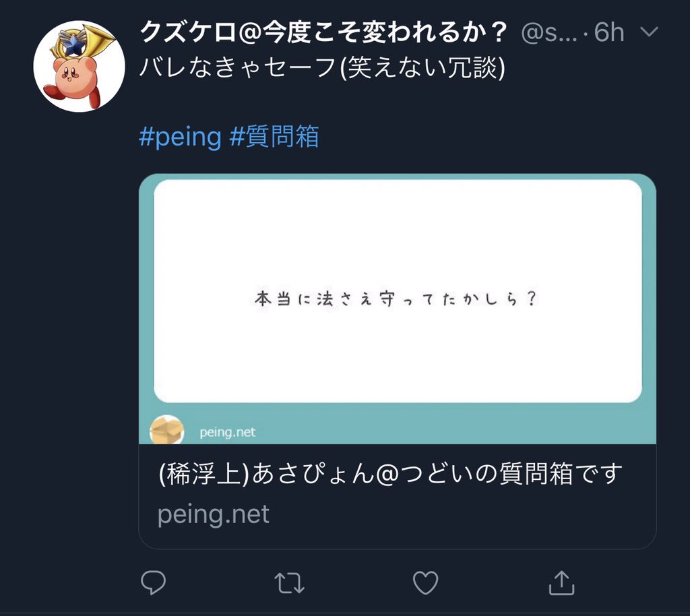The width and height of the screenshot is (690, 616).
Task: Click the reply speech bubble icon
Action: 153,582
